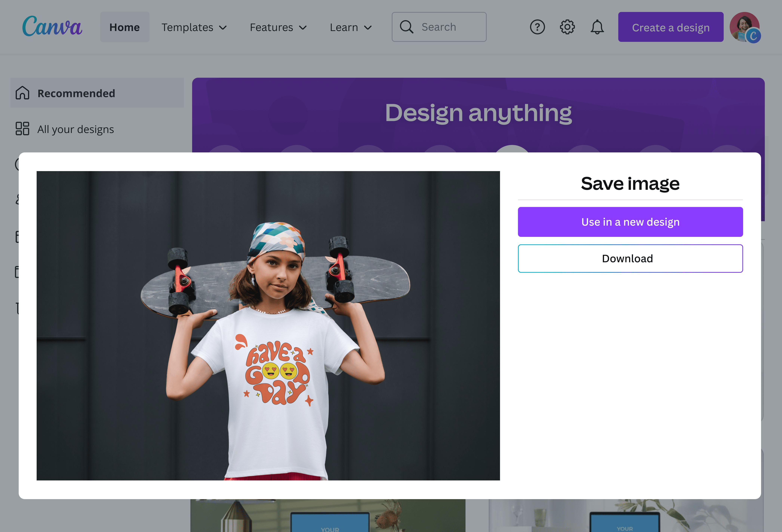Viewport: 782px width, 532px height.
Task: View notifications via the bell icon
Action: (x=597, y=27)
